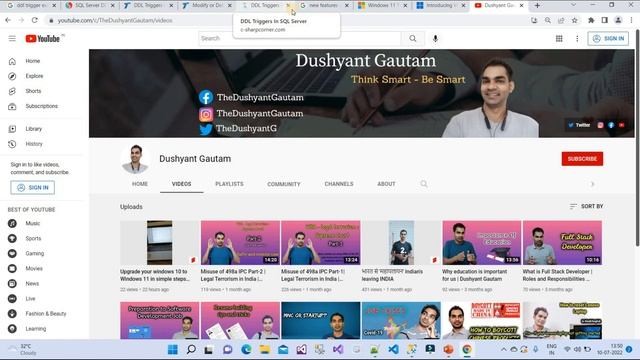The width and height of the screenshot is (640, 360).
Task: Open File Explorer from taskbar
Action: [x=264, y=349]
